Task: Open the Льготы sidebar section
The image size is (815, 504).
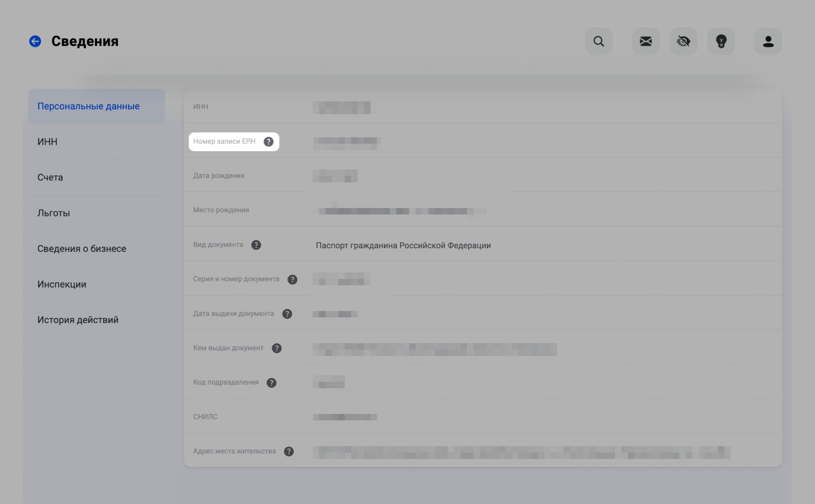Action: click(97, 213)
